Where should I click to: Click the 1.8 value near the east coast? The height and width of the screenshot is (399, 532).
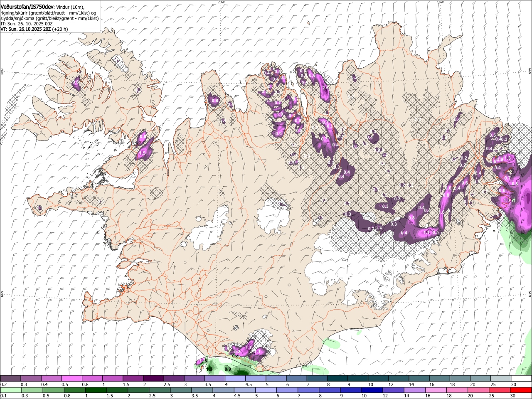(507, 158)
